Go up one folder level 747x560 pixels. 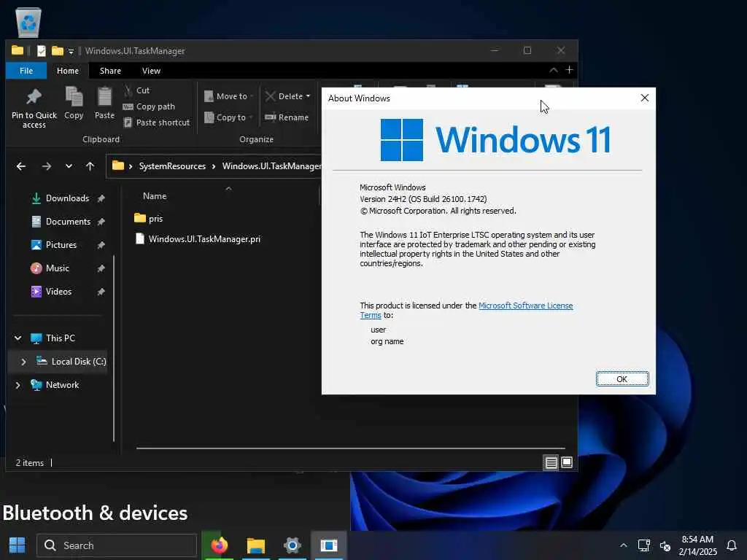(x=90, y=166)
